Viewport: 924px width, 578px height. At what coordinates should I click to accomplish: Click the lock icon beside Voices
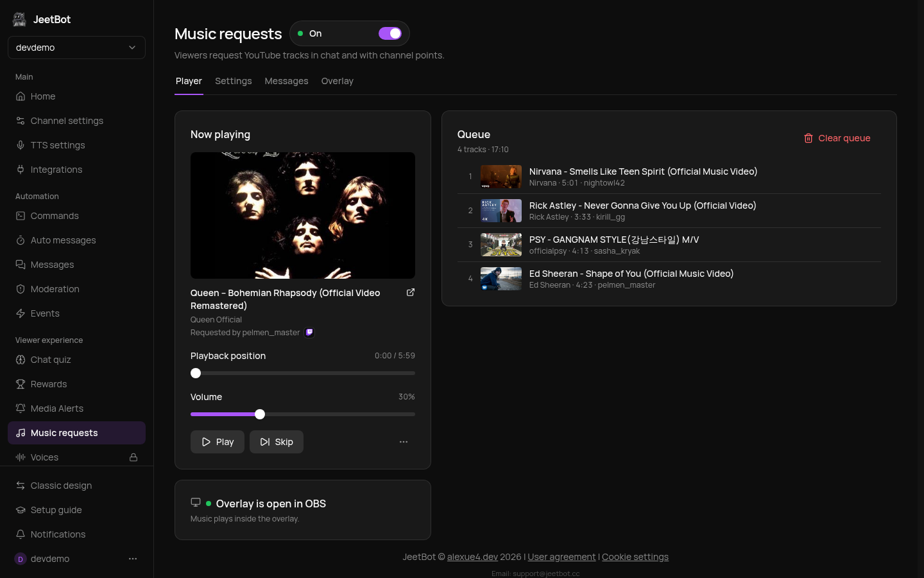(133, 457)
